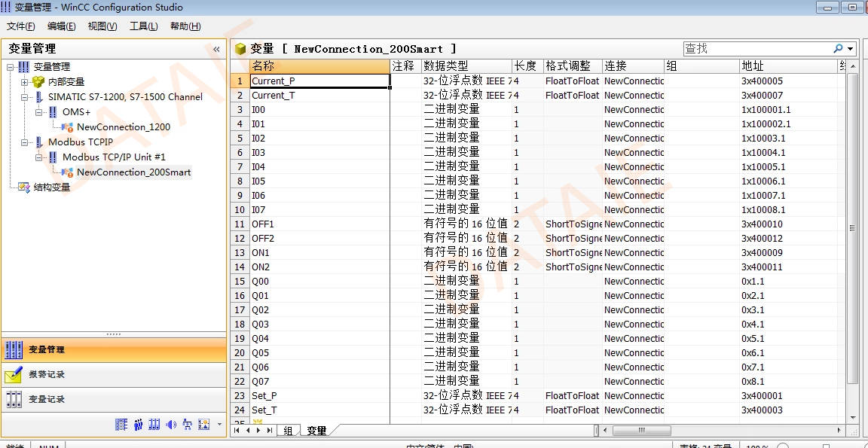Click the 结构变量 structure tag icon
Screen dimensions: 868x448
[x=24, y=187]
